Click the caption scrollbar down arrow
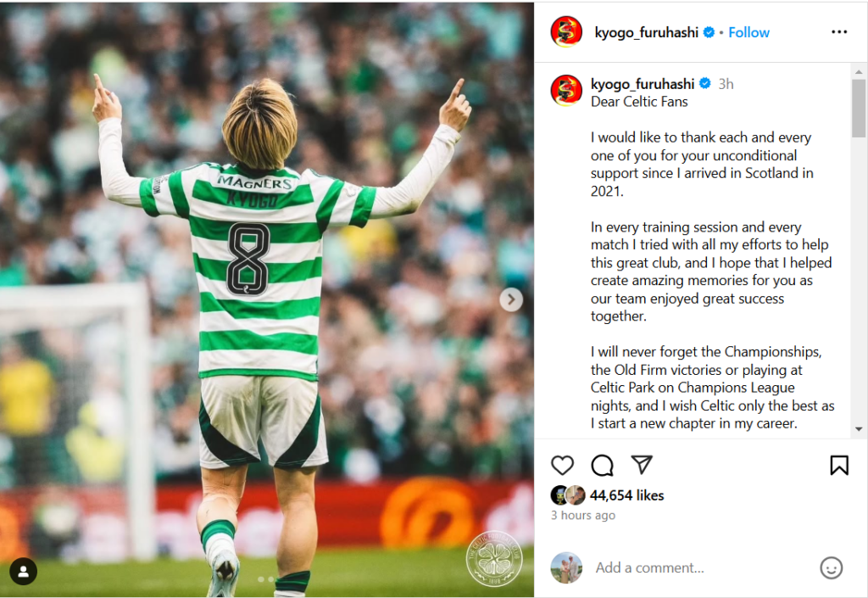The height and width of the screenshot is (598, 868). coord(859,429)
